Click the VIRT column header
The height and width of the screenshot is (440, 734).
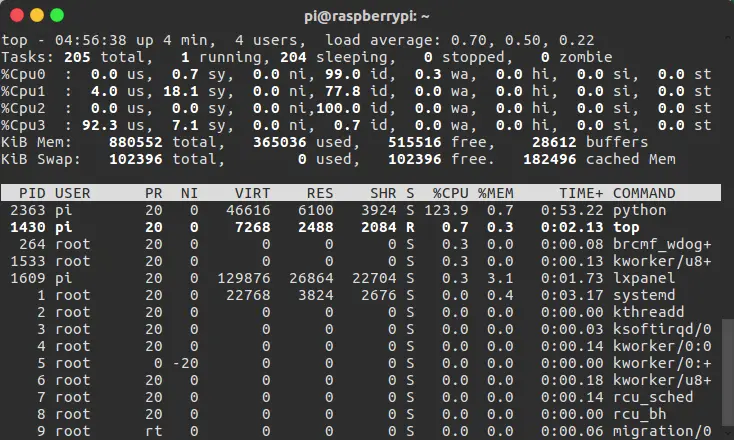pos(252,193)
